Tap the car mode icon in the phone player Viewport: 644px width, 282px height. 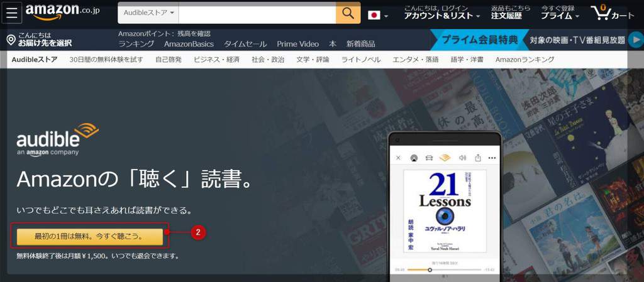(429, 158)
